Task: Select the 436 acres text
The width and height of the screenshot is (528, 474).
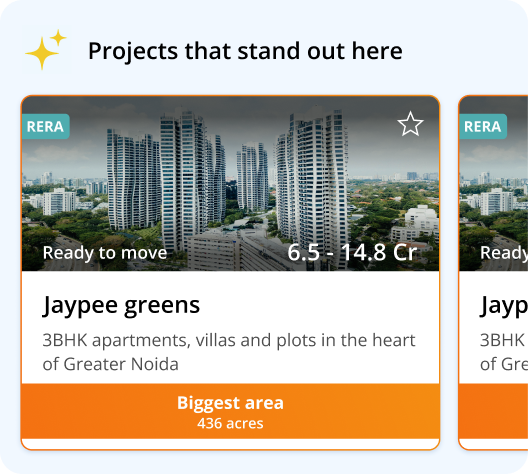Action: (230, 424)
